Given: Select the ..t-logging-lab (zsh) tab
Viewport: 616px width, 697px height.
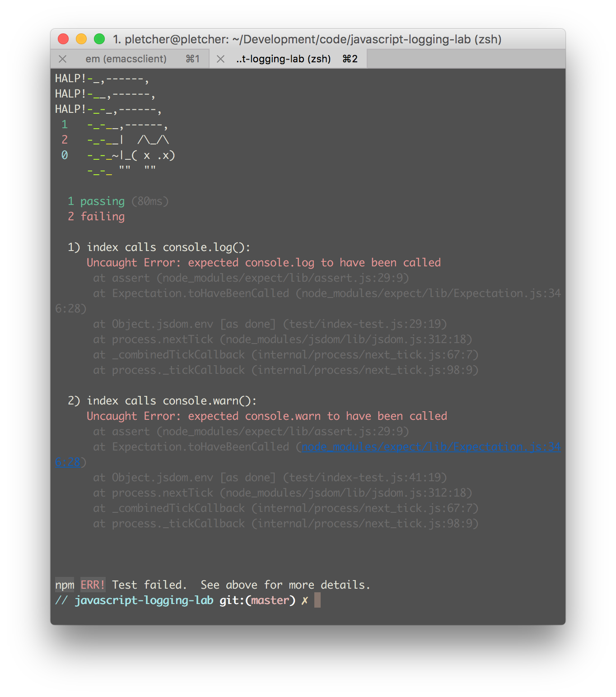Looking at the screenshot, I should [288, 59].
